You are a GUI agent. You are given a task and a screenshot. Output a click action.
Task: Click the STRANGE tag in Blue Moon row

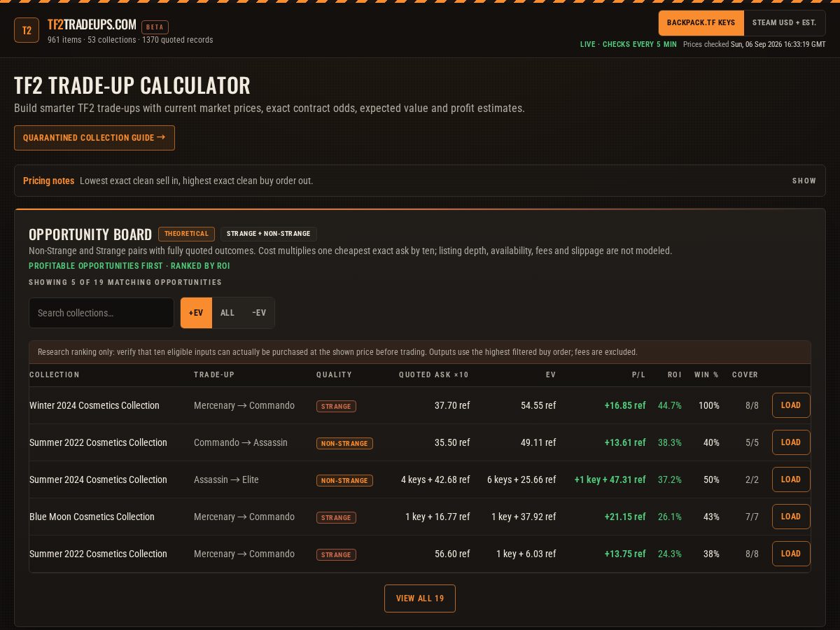click(x=336, y=517)
